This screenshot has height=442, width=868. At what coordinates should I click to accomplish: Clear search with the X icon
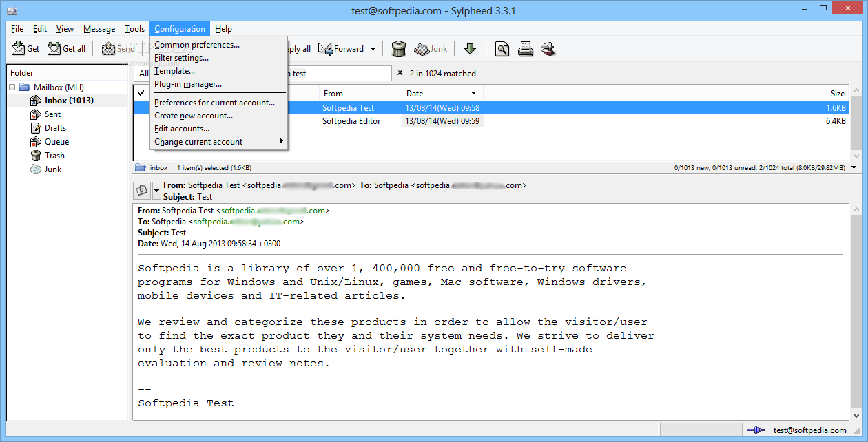(x=400, y=73)
